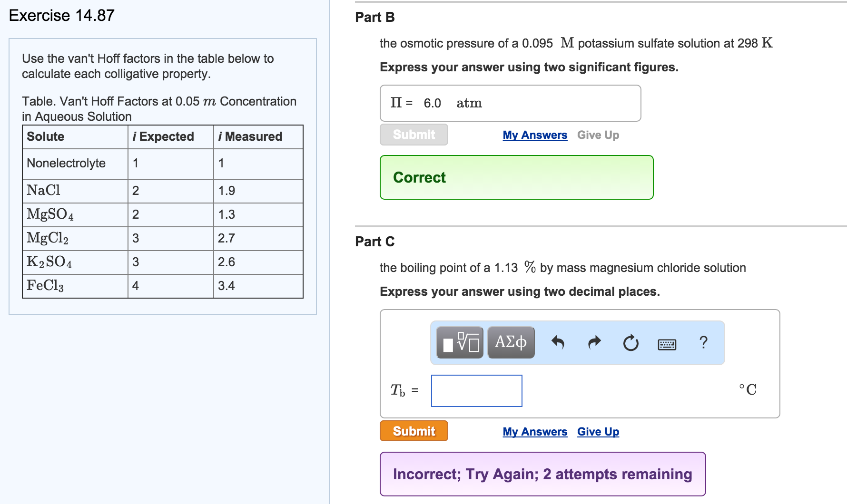Screen dimensions: 847x504
Task: Click the osmotic pressure answer field
Action: point(509,103)
